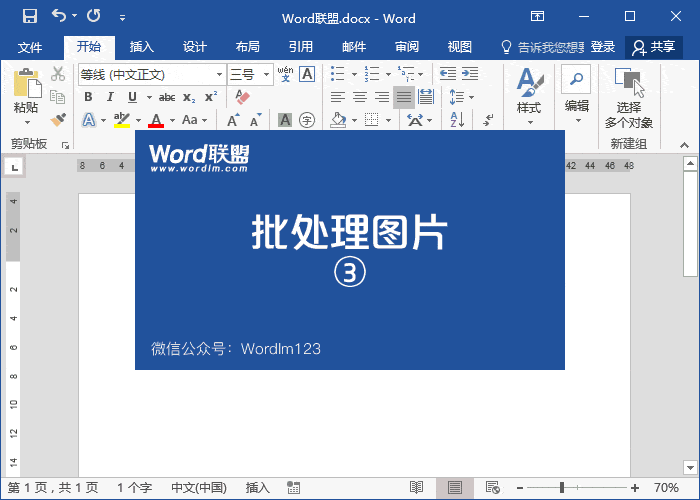
Task: Click the Shading paint bucket icon
Action: 338,120
